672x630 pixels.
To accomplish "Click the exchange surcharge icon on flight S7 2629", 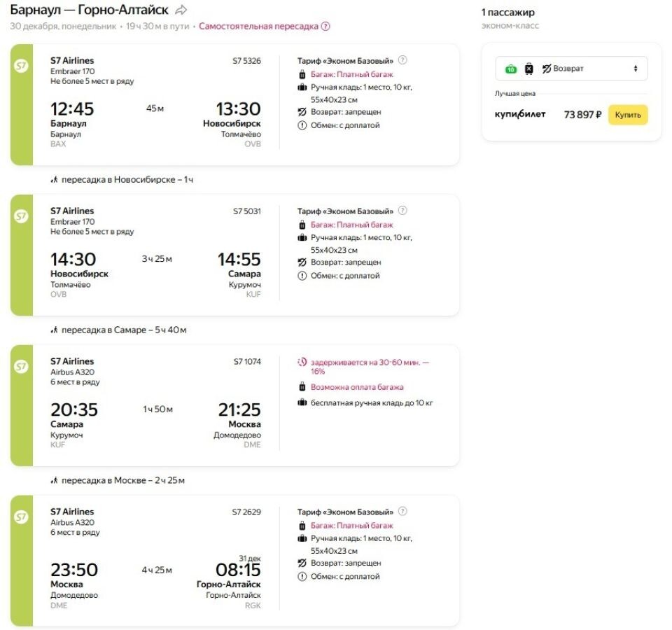I will (301, 577).
